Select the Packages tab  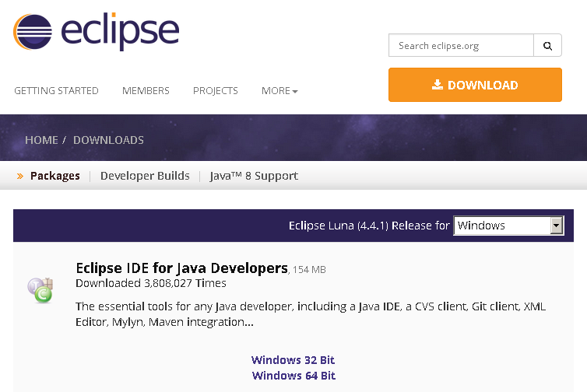click(x=55, y=176)
